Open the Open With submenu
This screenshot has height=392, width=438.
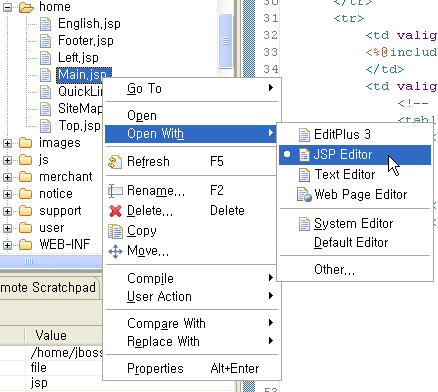pyautogui.click(x=191, y=134)
